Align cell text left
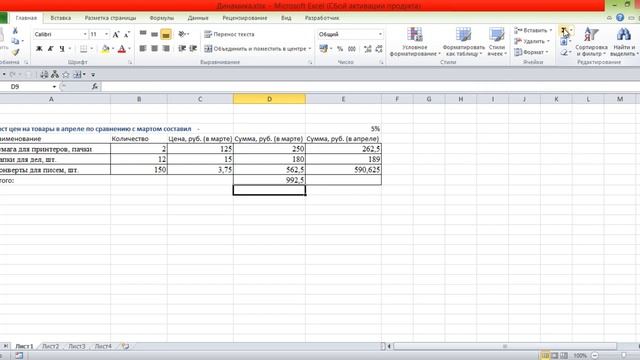Image resolution: width=640 pixels, height=360 pixels. 143,49
